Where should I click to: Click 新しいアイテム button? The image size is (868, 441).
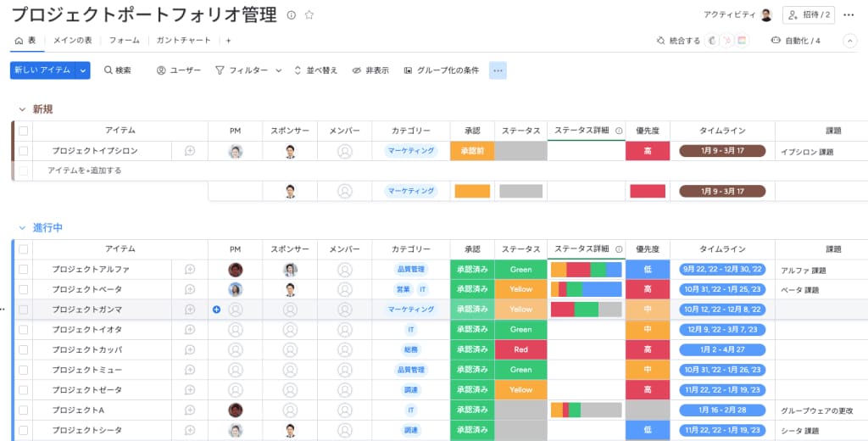pos(42,70)
